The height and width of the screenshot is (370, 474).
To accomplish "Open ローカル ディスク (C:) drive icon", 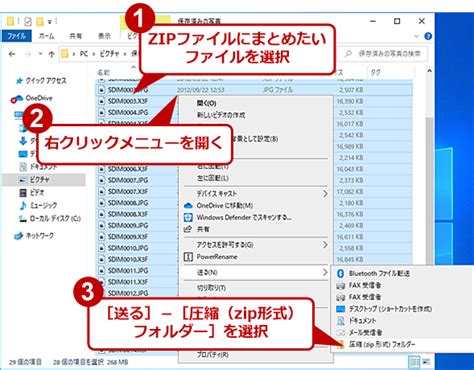I will [x=23, y=219].
